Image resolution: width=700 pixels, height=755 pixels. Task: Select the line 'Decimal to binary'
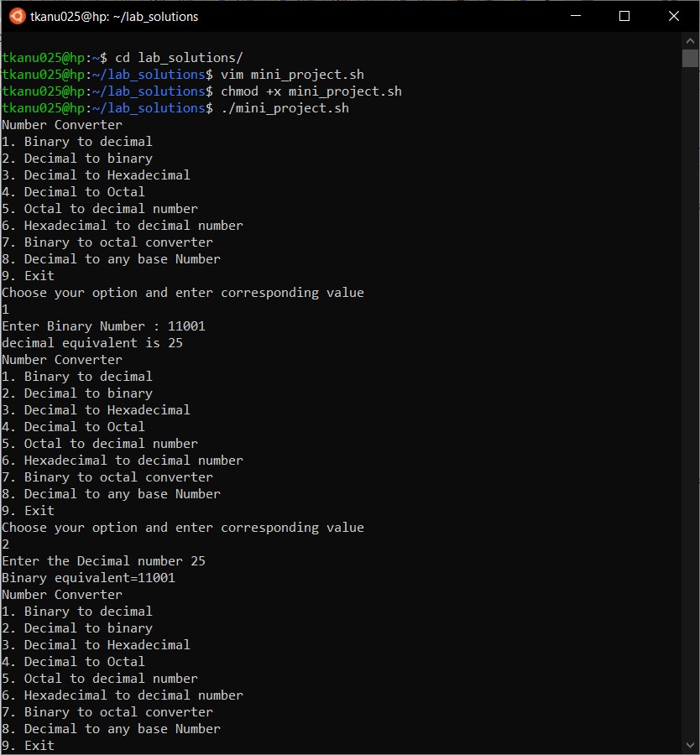click(77, 158)
